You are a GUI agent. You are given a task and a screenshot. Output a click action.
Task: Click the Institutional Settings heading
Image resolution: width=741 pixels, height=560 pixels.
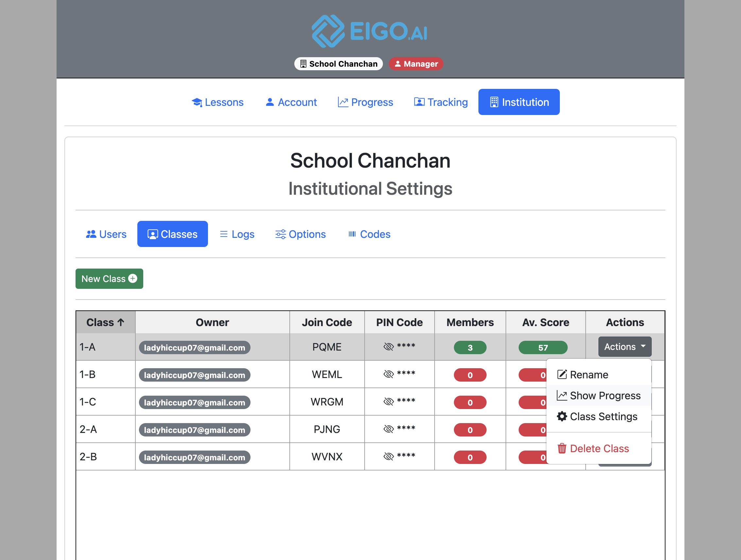(370, 189)
